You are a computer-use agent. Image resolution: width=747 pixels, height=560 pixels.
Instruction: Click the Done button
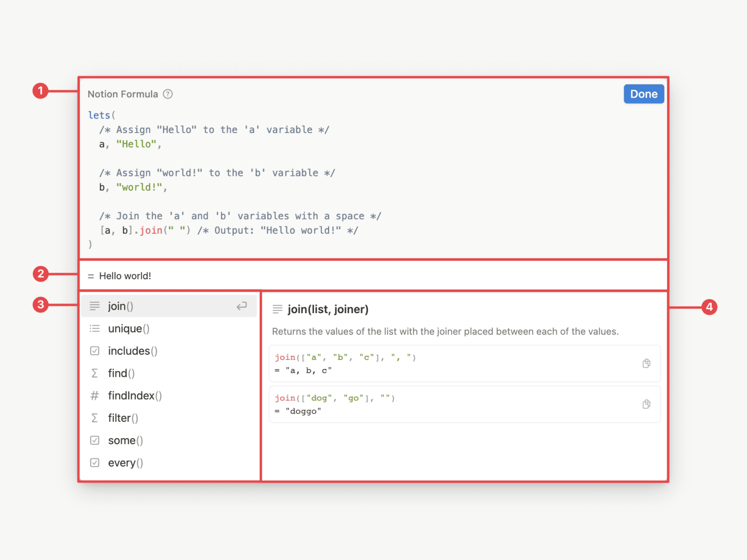coord(644,94)
